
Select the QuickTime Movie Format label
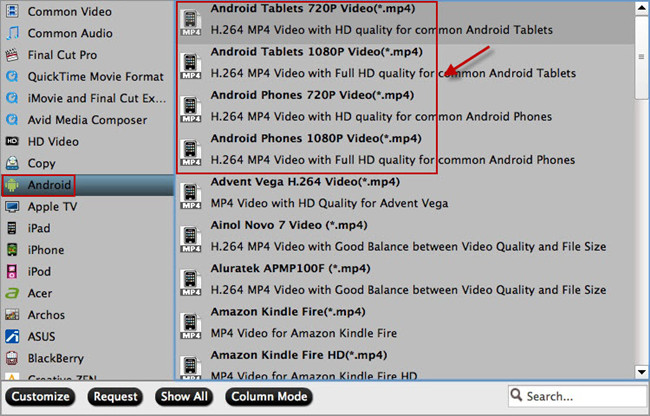pos(96,77)
